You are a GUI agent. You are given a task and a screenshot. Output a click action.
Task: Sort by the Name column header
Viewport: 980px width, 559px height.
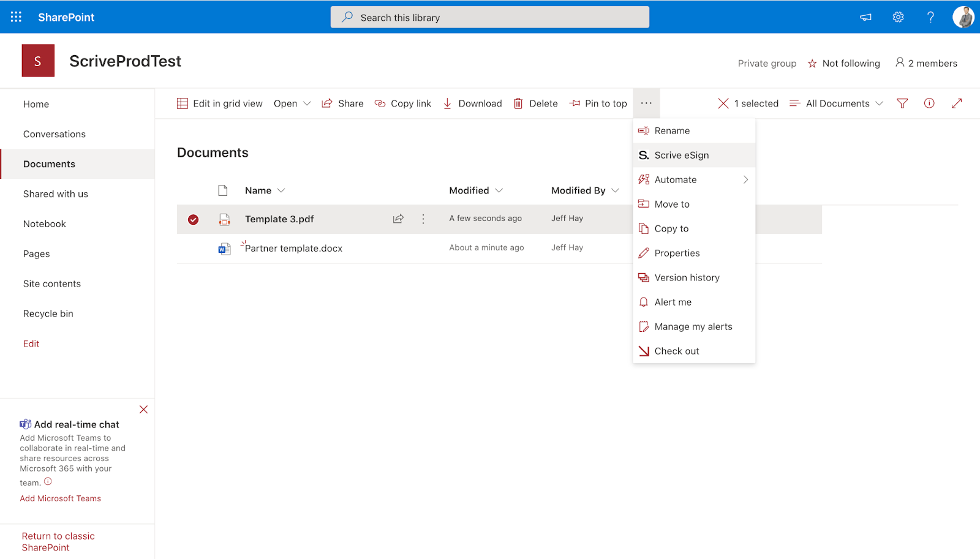pos(265,190)
